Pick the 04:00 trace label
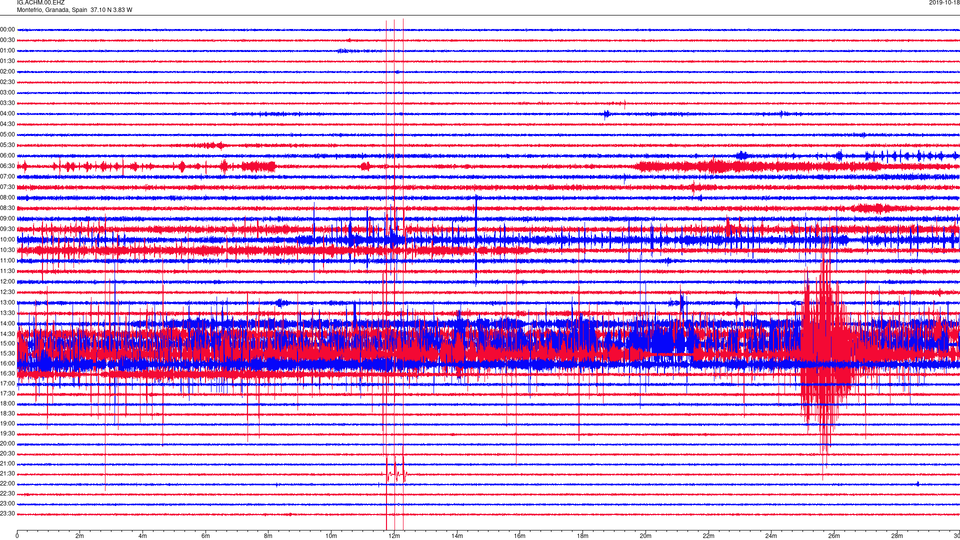The image size is (960, 540). [8, 114]
